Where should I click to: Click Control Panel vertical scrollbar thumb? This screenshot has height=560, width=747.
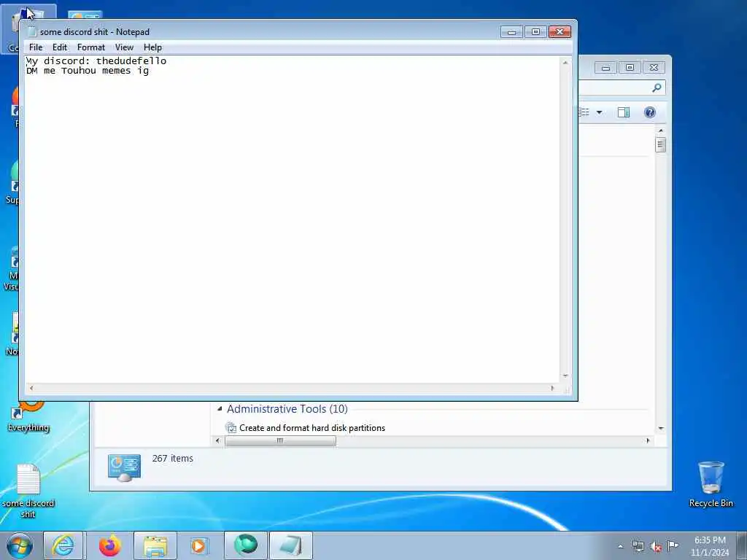point(660,144)
